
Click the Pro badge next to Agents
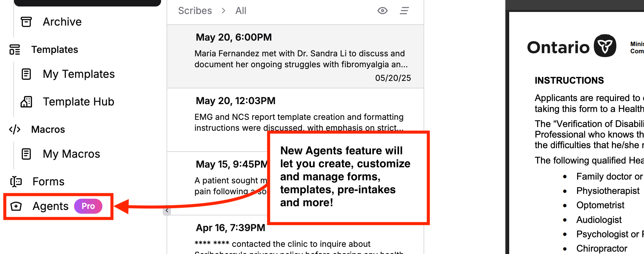click(88, 206)
